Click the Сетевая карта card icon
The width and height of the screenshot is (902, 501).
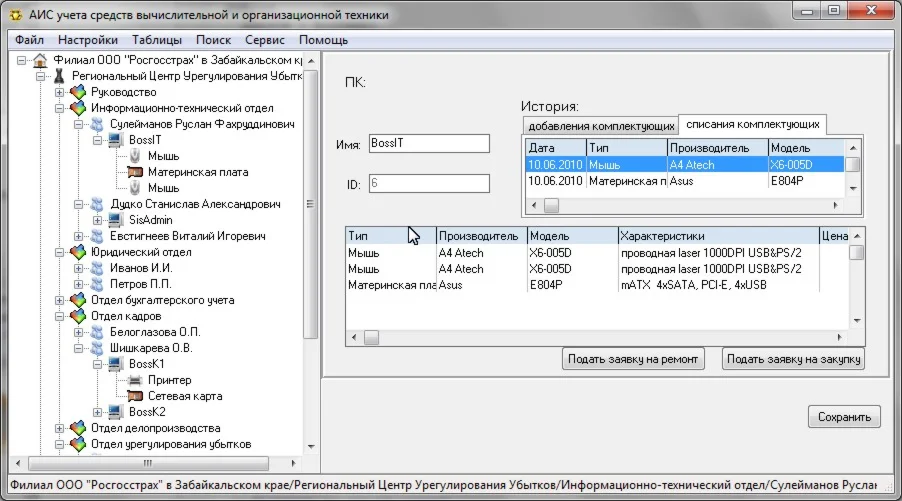click(x=135, y=396)
